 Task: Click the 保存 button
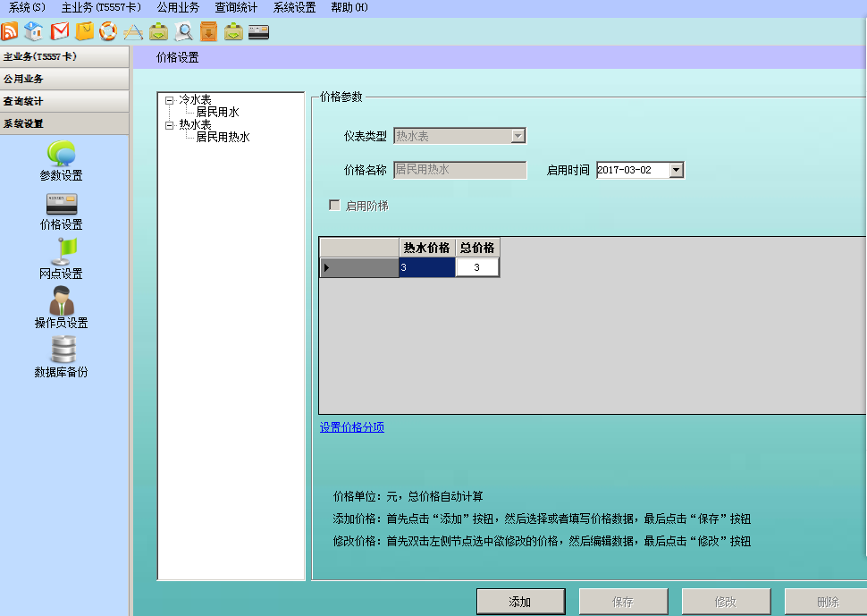point(623,602)
